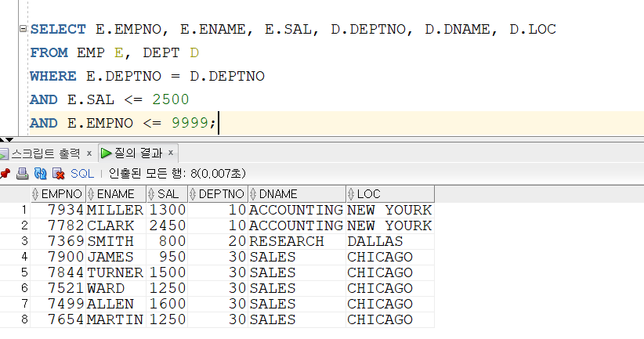Click the sort arrows icon on LOC header
Screen dimensions: 644x339
351,193
